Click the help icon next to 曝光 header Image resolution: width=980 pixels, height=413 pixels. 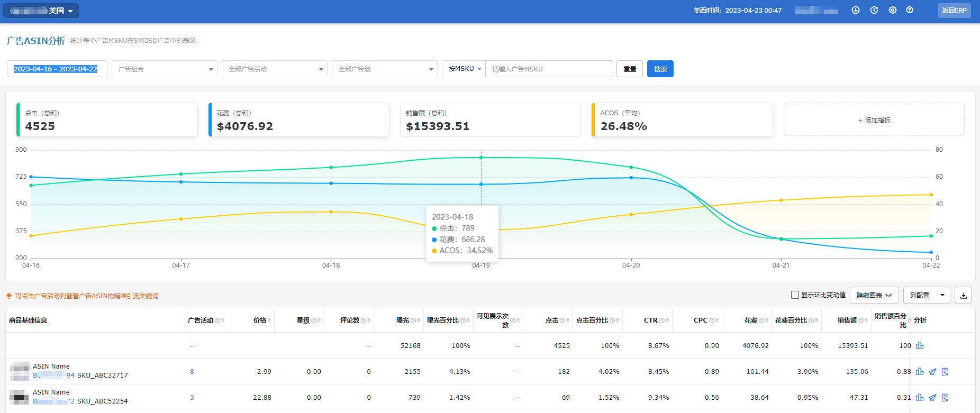pyautogui.click(x=413, y=320)
